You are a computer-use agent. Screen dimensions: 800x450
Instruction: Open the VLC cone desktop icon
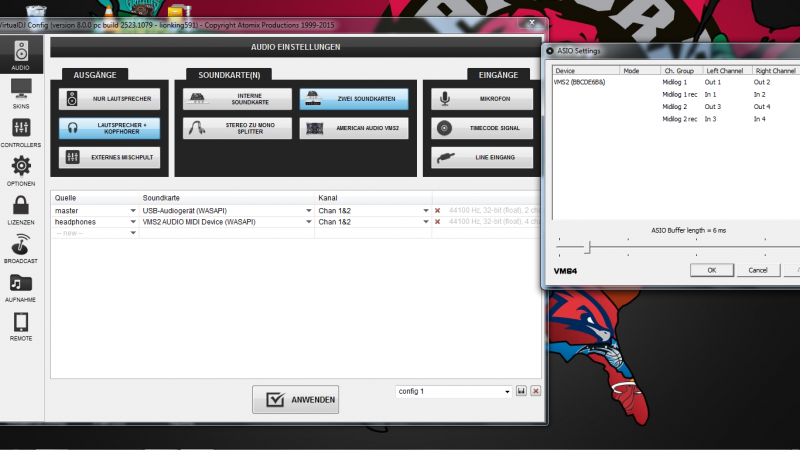pos(109,10)
